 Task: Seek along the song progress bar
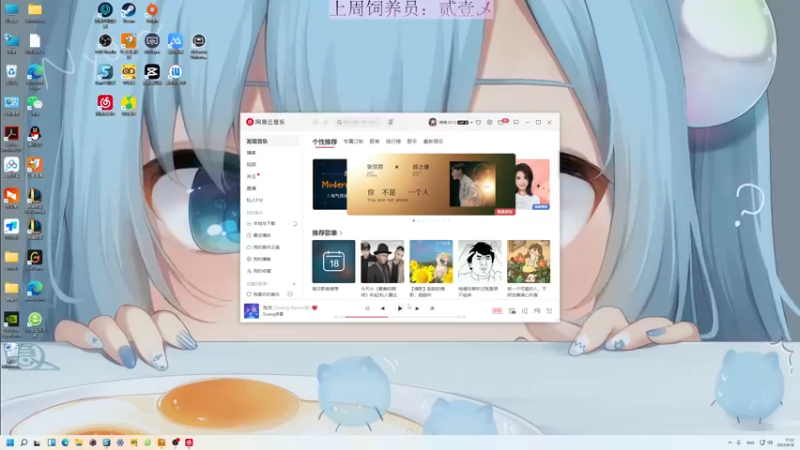point(399,317)
